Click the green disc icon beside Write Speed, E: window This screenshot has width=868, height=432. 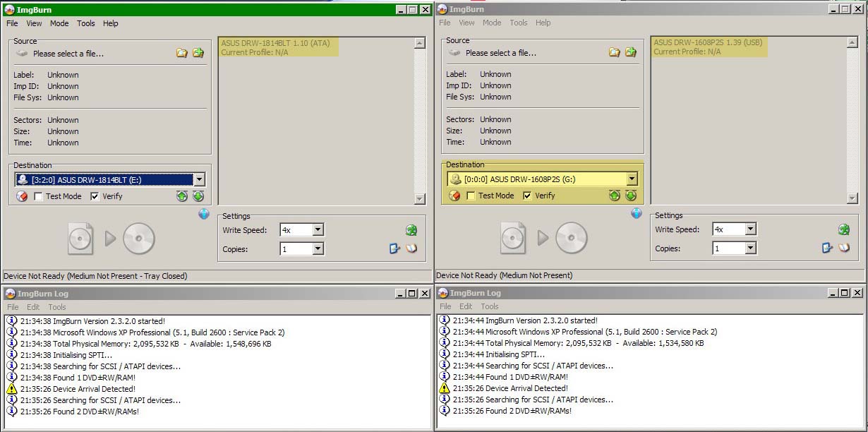[411, 230]
